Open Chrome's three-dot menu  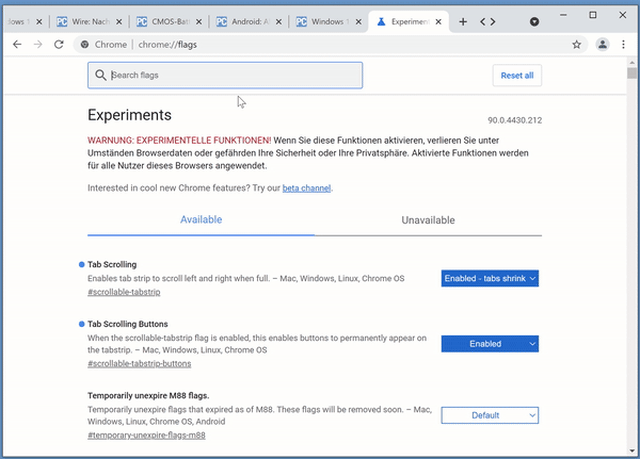click(x=623, y=44)
